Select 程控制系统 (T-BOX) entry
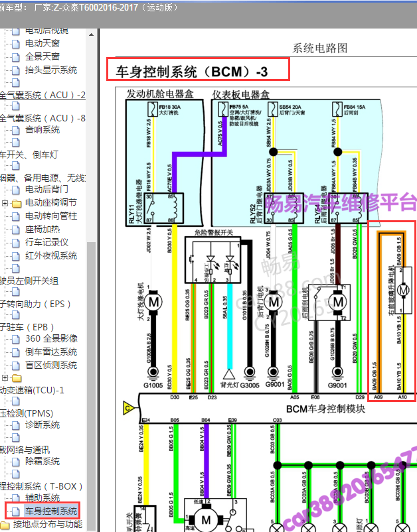The image size is (417, 532). (41, 486)
